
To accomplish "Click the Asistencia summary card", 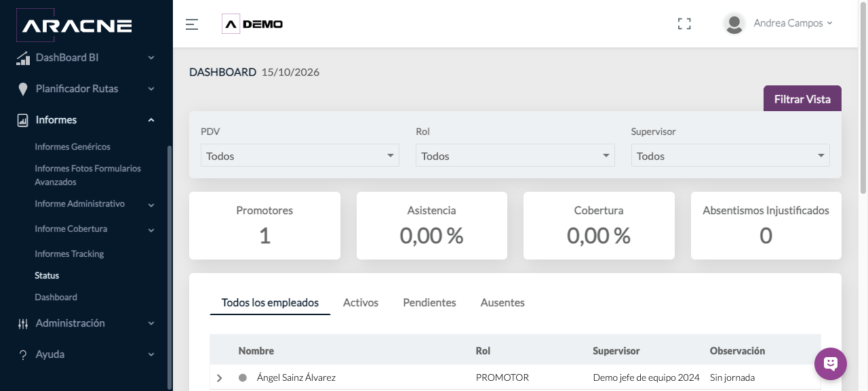I will [x=432, y=226].
